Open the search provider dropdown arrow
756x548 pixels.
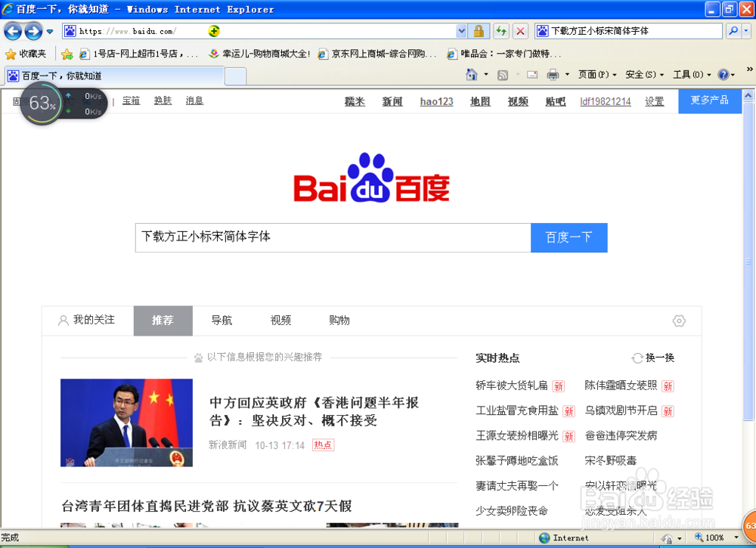(746, 31)
